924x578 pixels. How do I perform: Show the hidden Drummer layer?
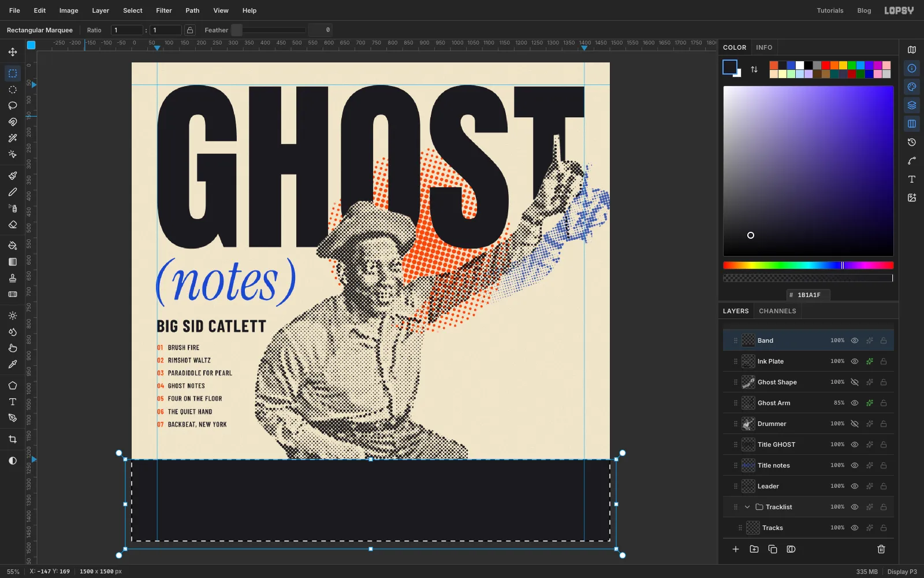(x=855, y=424)
